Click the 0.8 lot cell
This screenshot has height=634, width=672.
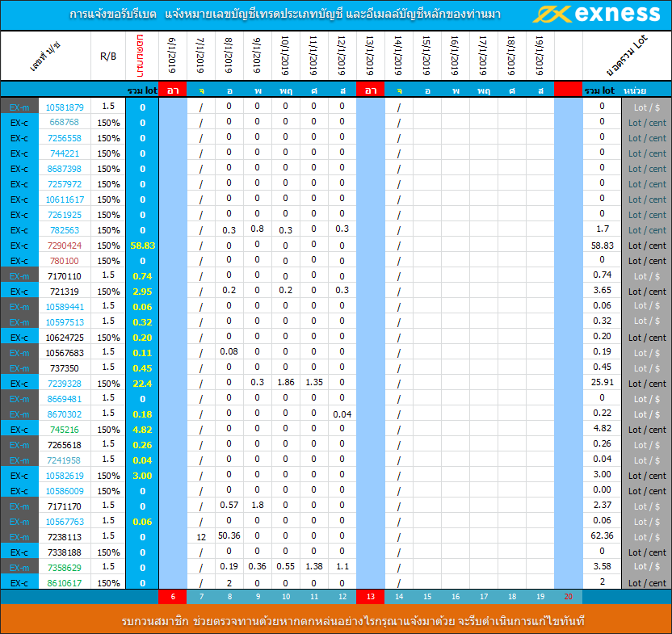tap(257, 229)
